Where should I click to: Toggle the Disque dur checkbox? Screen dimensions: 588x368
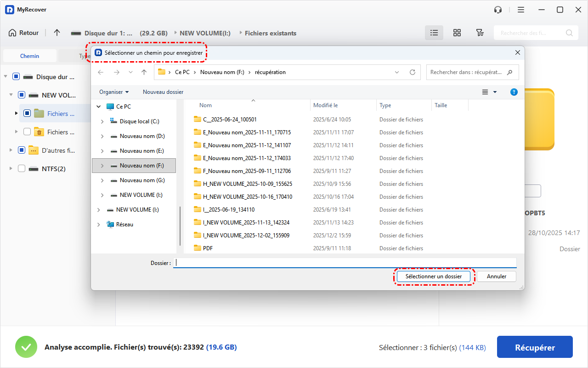pos(16,77)
